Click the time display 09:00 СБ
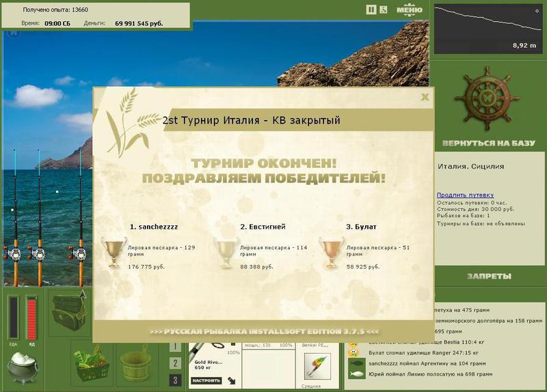 57,24
